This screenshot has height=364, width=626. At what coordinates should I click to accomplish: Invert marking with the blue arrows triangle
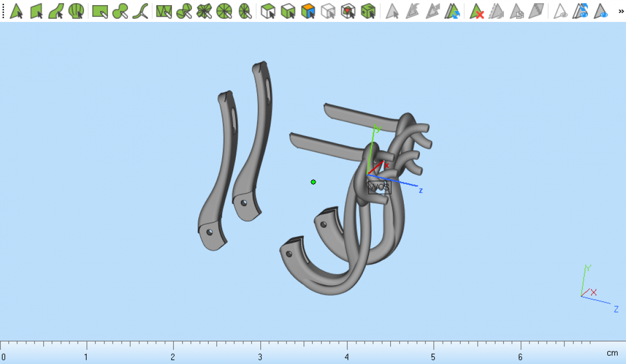452,11
